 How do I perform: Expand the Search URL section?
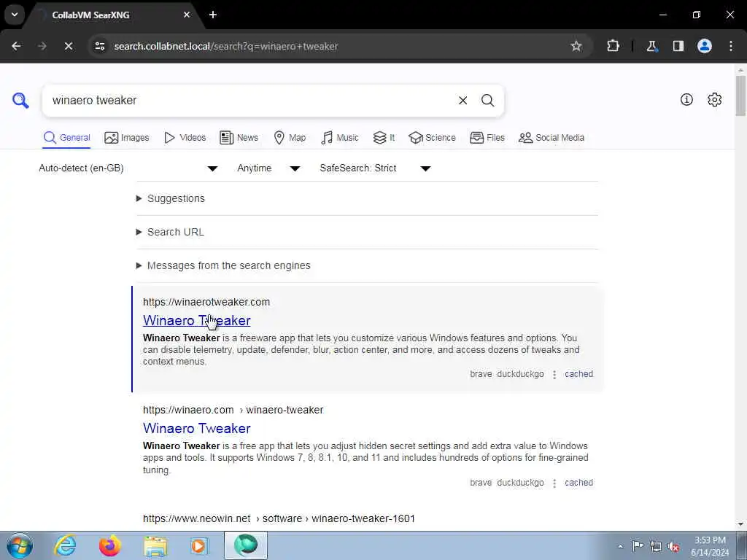(x=171, y=232)
